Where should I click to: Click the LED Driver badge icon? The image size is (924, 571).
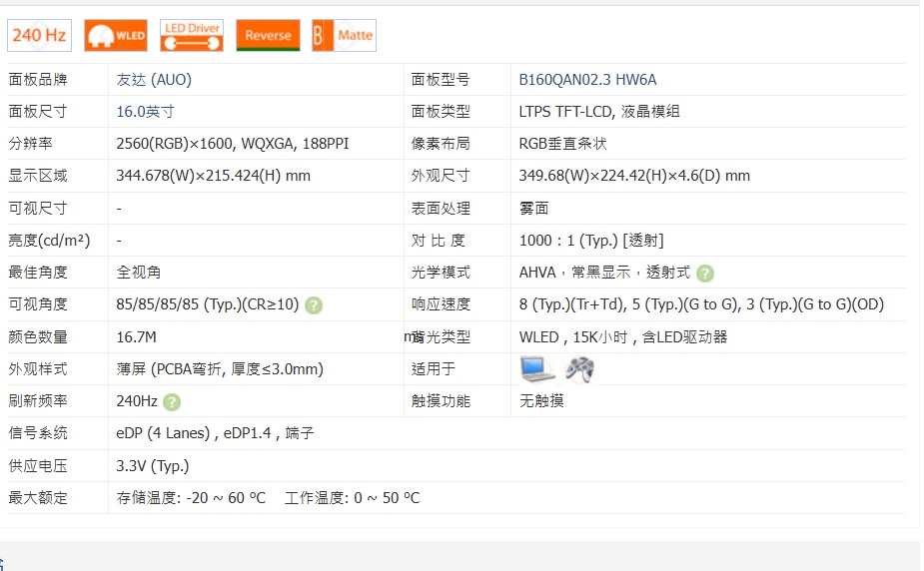click(x=192, y=36)
